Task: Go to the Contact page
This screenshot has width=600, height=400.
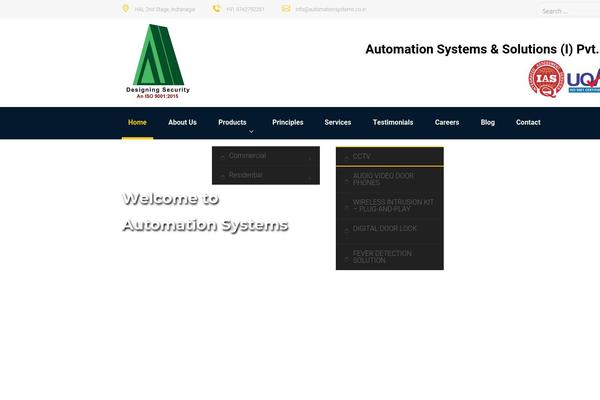Action: coord(528,122)
